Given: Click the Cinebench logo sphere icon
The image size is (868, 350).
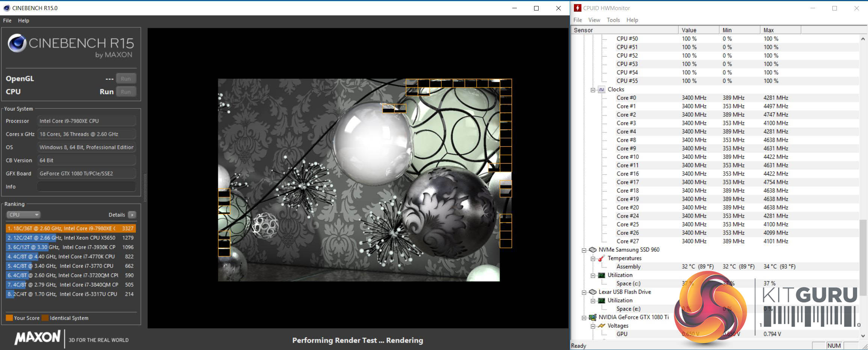Looking at the screenshot, I should coord(17,43).
